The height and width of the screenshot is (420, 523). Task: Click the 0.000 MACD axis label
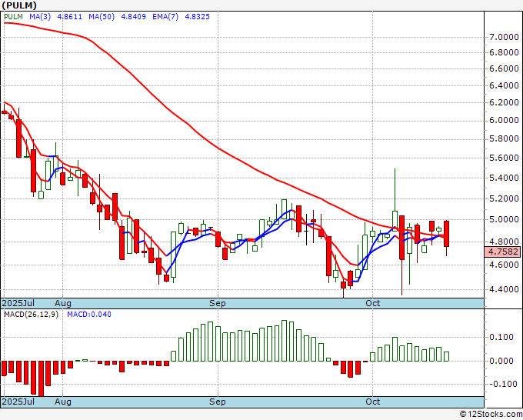click(501, 361)
